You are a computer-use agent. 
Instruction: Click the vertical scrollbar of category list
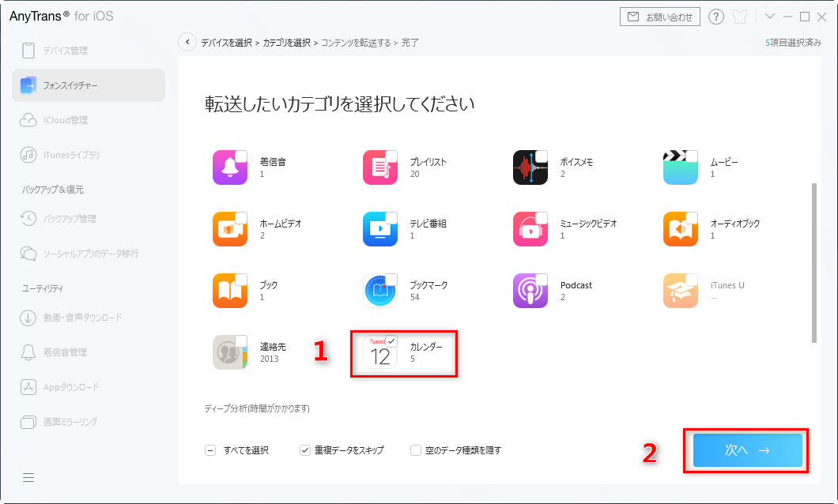[x=814, y=263]
